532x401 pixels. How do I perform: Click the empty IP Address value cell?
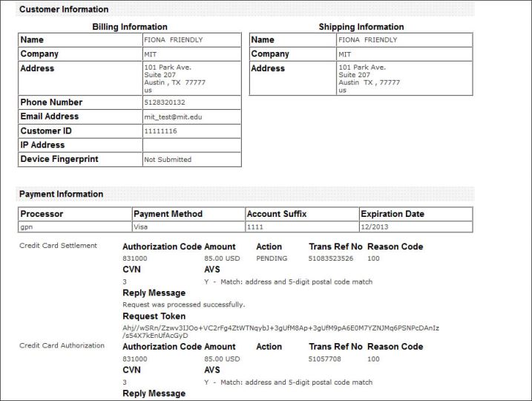191,146
